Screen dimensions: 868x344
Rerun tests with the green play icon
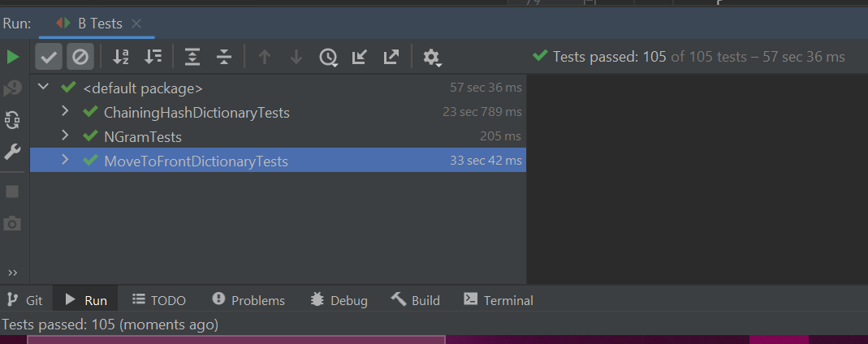click(x=13, y=57)
